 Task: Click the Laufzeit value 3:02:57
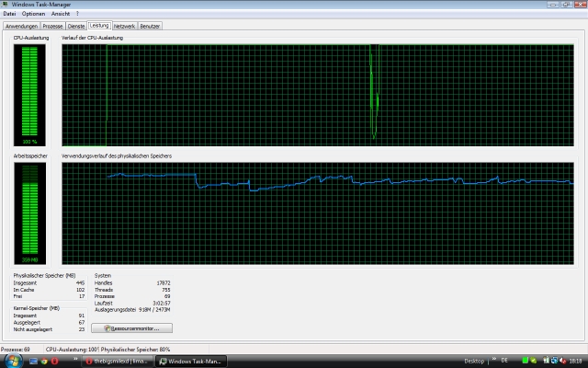click(162, 303)
